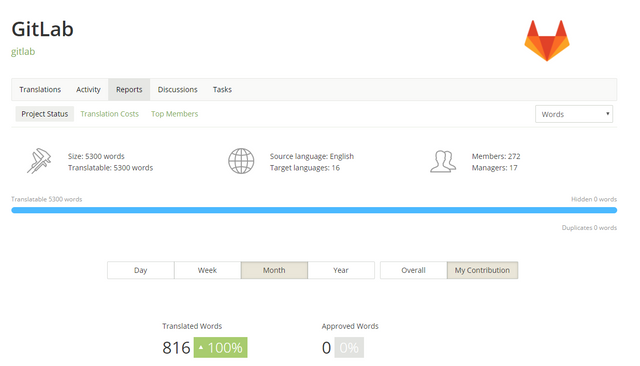Click the GitLab fox logo
Screen dimensions: 640x366
click(547, 40)
